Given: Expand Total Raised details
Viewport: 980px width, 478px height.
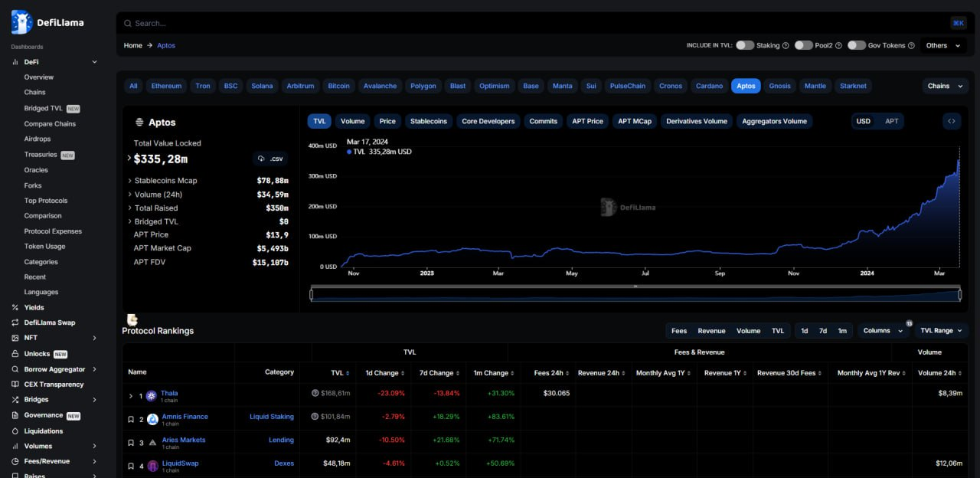Looking at the screenshot, I should coord(129,208).
